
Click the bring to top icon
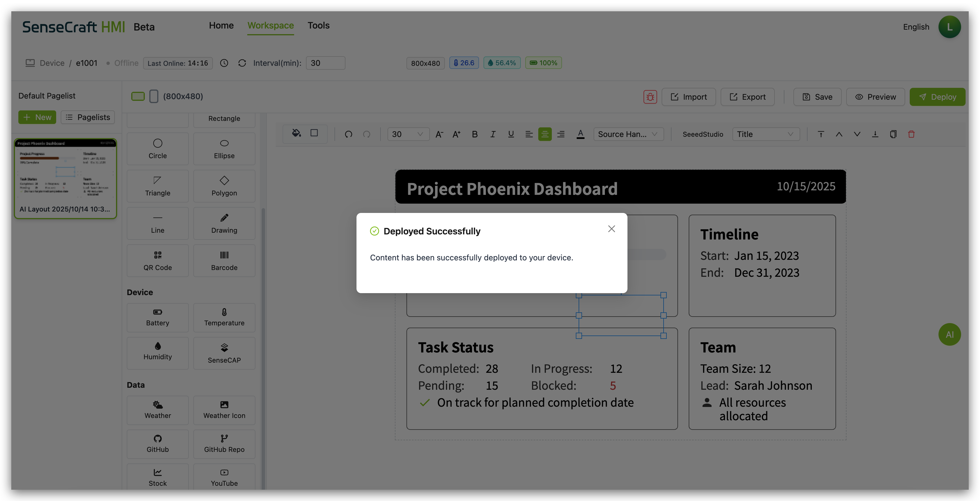[x=821, y=134]
